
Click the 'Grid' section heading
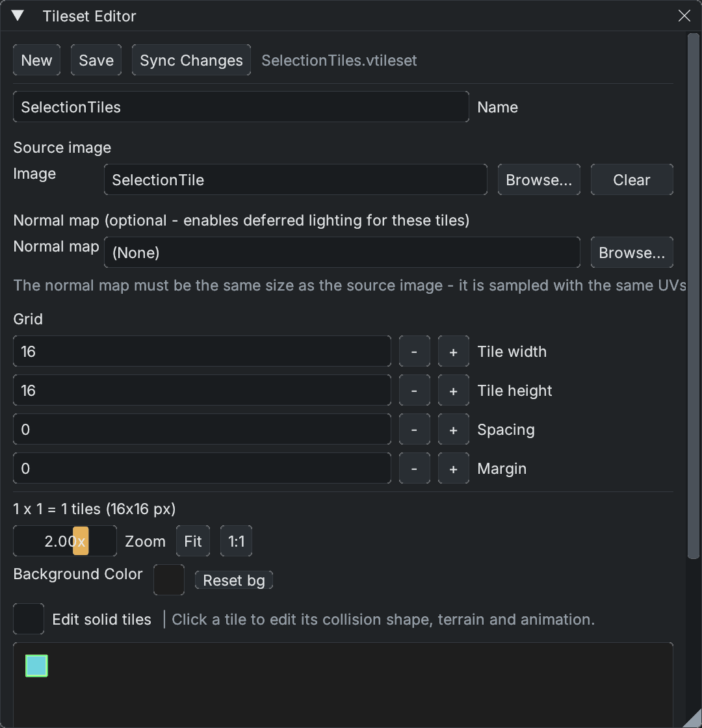pos(28,319)
